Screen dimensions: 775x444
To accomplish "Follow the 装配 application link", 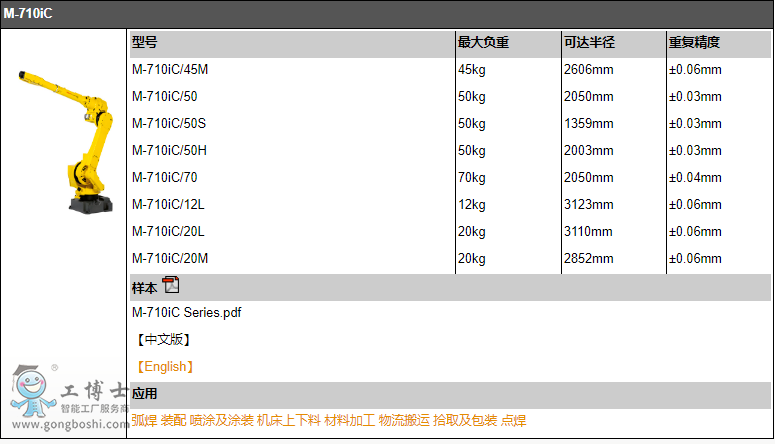I will (173, 421).
